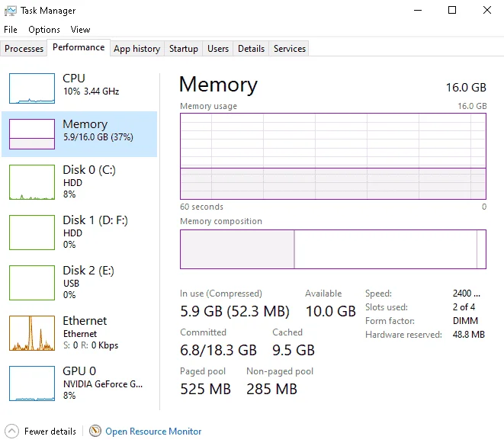Open the Options menu
The image size is (504, 446).
tap(44, 30)
